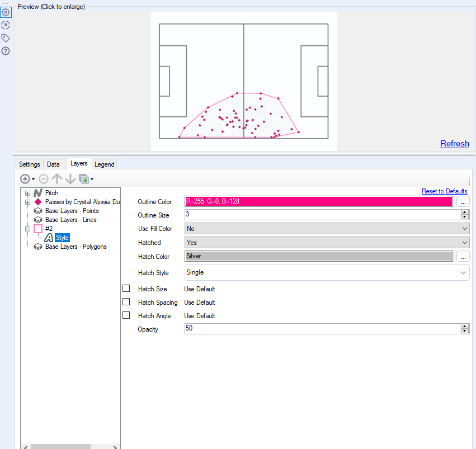The image size is (476, 449).
Task: Open the help question mark icon
Action: (6, 51)
